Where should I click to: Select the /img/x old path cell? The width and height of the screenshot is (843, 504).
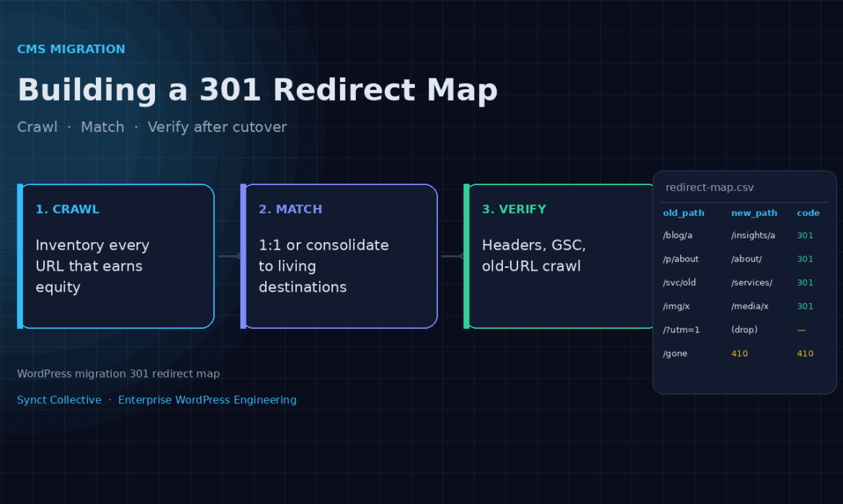676,306
